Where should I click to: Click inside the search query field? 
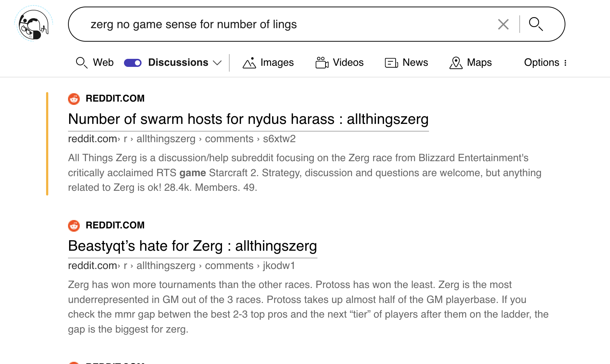tap(285, 24)
